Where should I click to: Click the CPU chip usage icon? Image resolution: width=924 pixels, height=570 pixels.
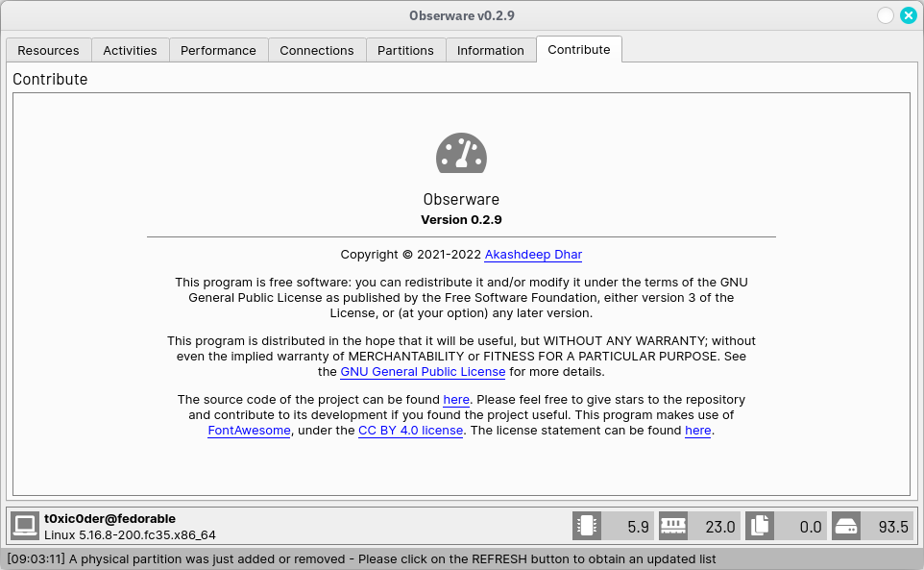586,525
